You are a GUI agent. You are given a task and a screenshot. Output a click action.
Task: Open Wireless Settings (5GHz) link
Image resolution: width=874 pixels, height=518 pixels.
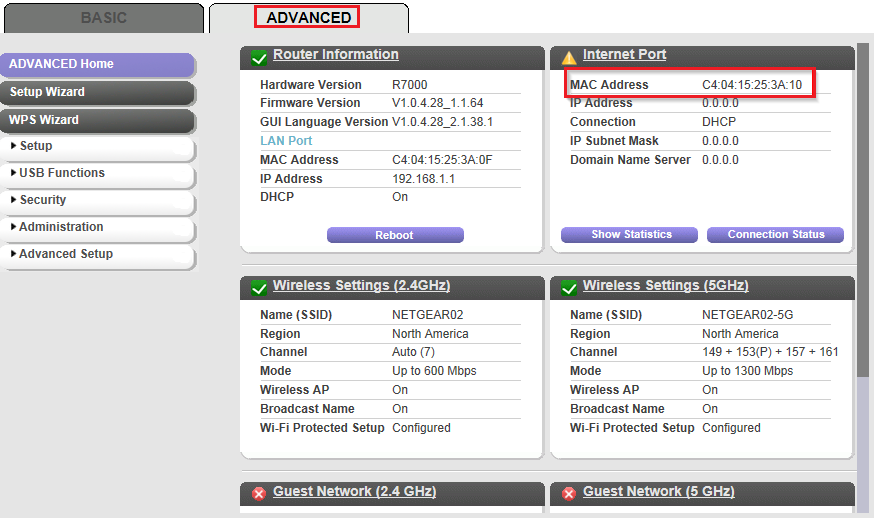click(x=666, y=285)
